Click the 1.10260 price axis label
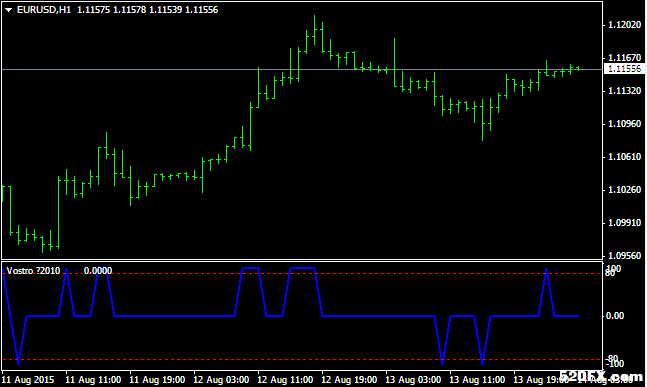 click(x=625, y=190)
